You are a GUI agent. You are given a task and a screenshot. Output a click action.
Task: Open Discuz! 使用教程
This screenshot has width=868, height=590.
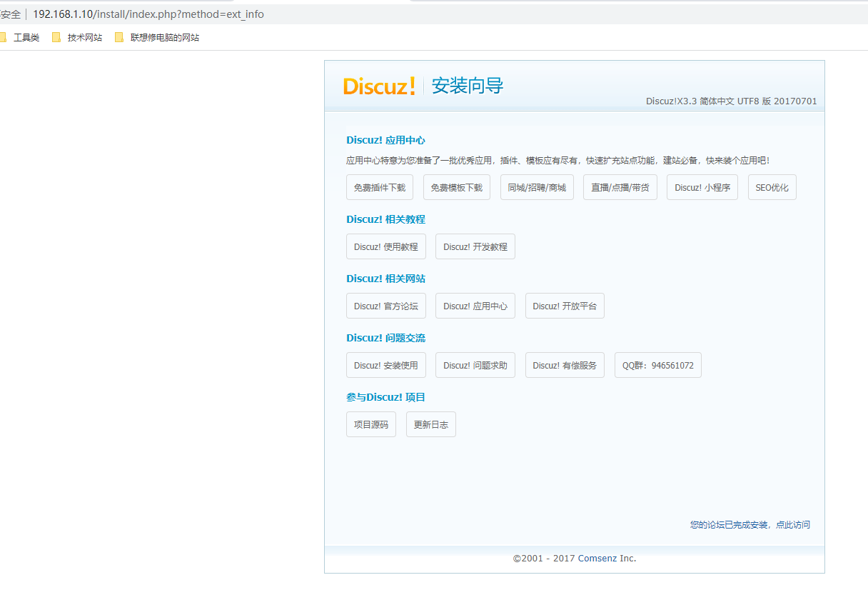386,246
